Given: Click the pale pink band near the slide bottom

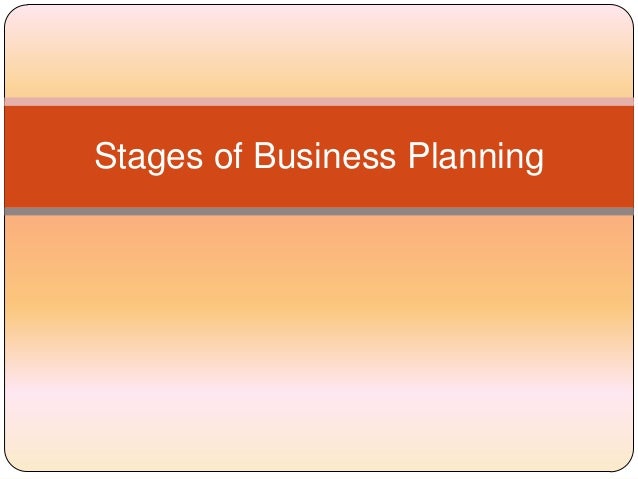Looking at the screenshot, I should 319,397.
